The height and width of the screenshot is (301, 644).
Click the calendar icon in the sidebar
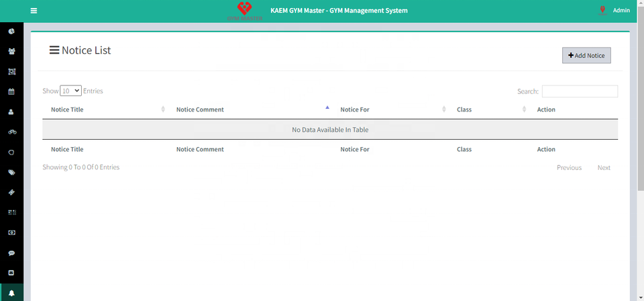click(x=11, y=91)
